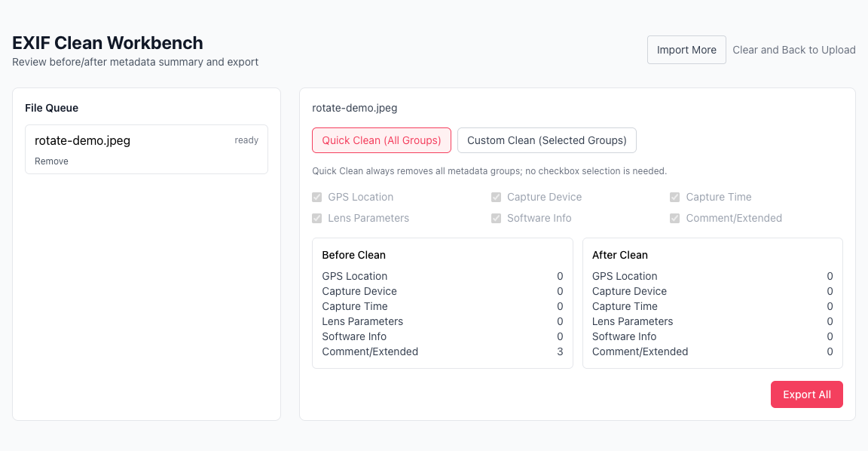Click Clear and Back to Upload
Viewport: 868px width, 451px height.
point(794,50)
